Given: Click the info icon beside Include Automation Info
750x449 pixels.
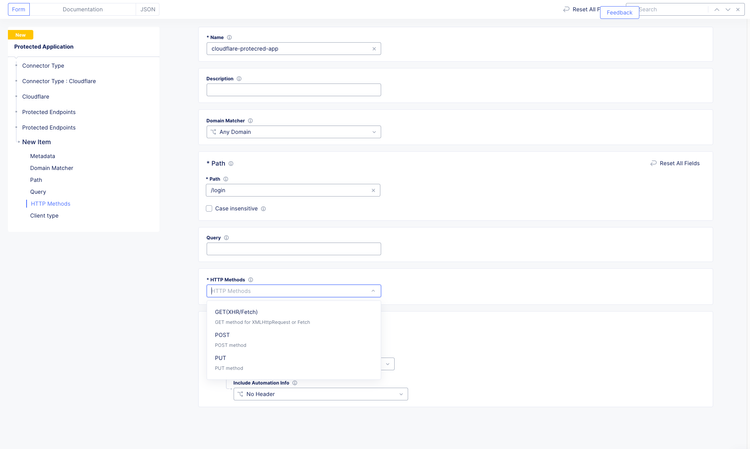Looking at the screenshot, I should (295, 383).
